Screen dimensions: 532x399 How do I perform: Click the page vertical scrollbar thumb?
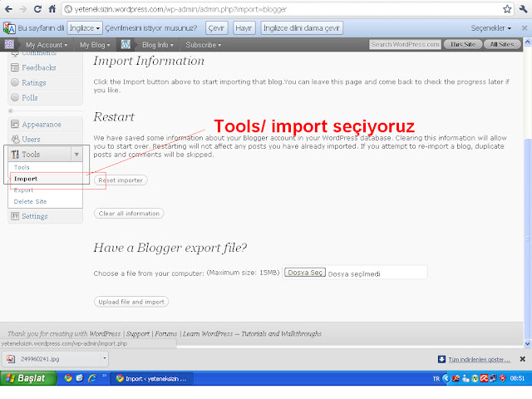(528, 238)
